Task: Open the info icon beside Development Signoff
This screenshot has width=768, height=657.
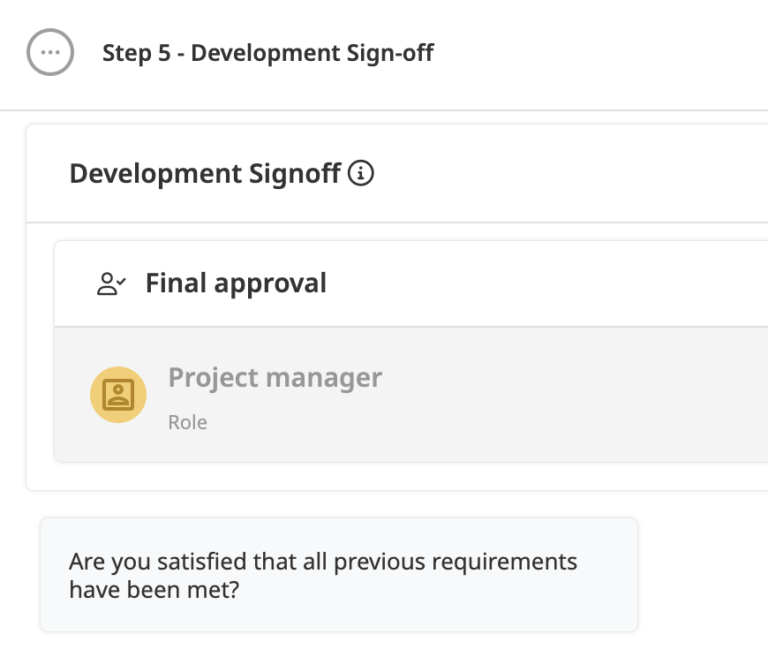Action: tap(361, 173)
